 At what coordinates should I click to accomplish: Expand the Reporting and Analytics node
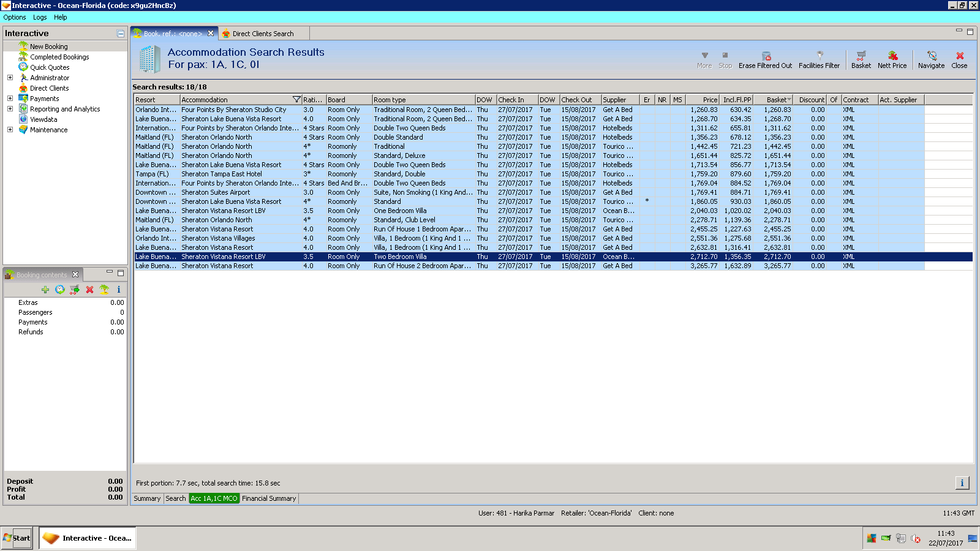click(10, 109)
